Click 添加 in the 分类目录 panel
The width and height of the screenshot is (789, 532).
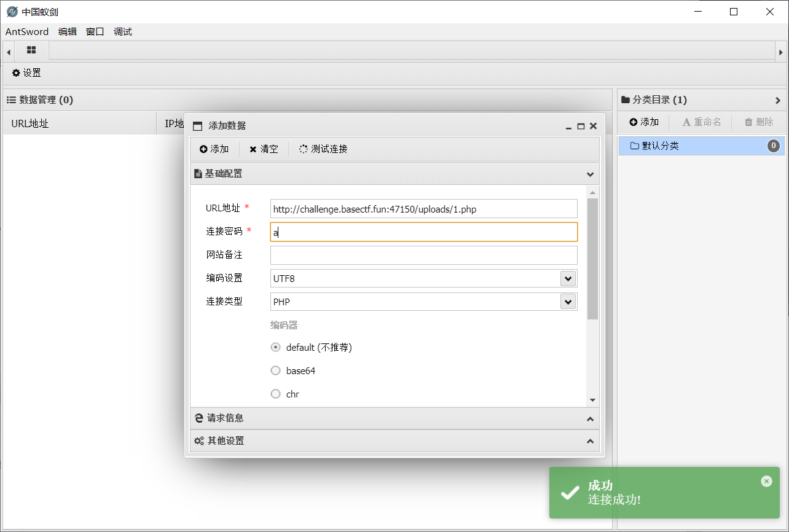644,122
